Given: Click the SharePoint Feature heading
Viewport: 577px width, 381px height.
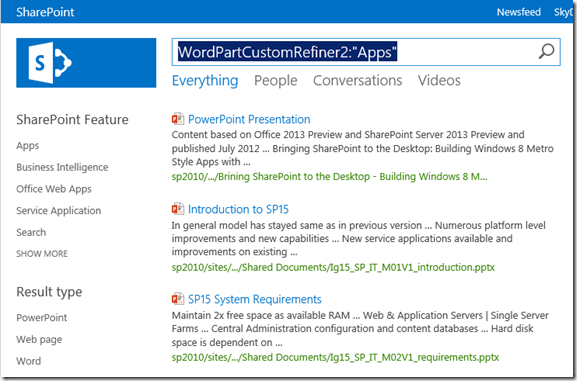Looking at the screenshot, I should [x=72, y=120].
